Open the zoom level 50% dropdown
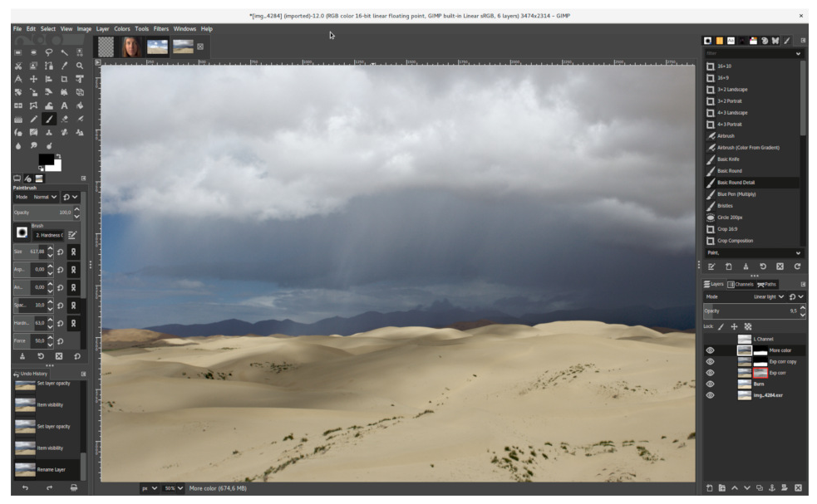Screen dimensions: 817x504 click(x=174, y=488)
